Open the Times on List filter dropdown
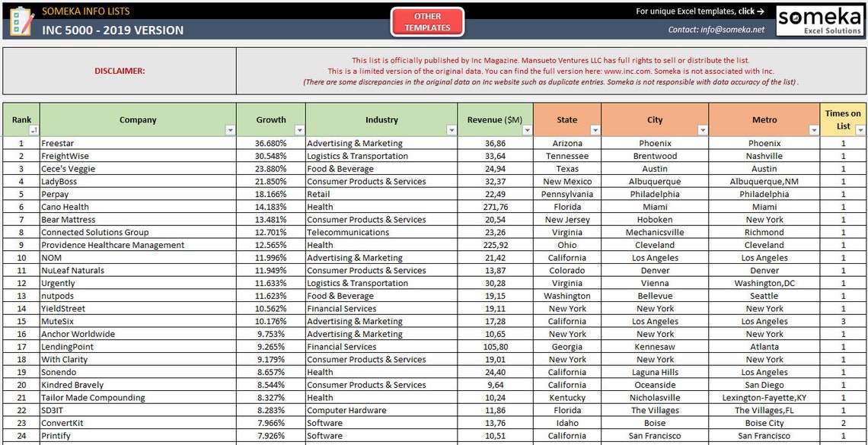This screenshot has height=445, width=868. tap(860, 131)
